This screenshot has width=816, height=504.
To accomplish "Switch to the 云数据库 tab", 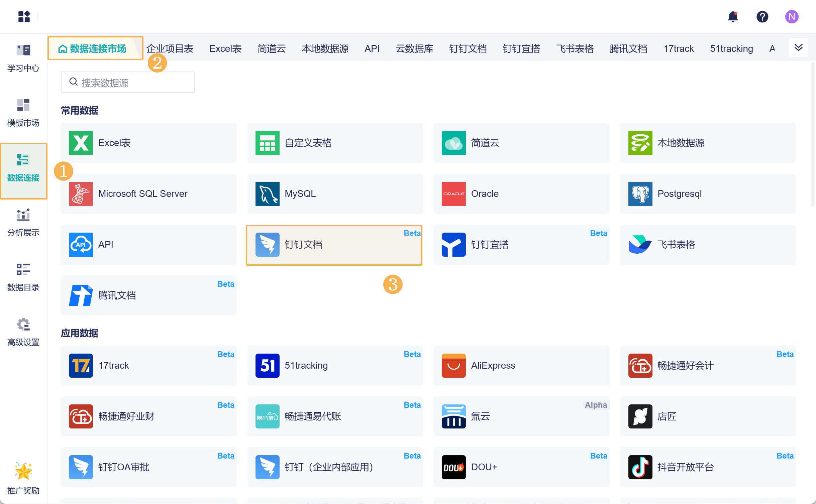I will click(414, 49).
